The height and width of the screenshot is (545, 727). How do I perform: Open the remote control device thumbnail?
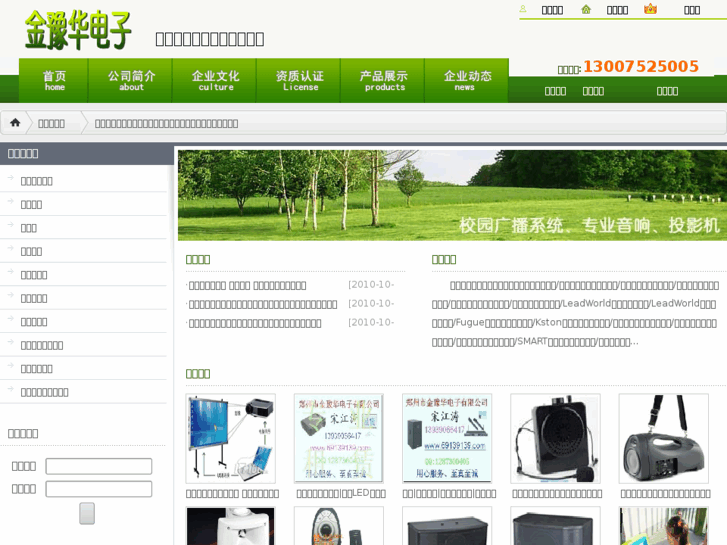point(339,526)
